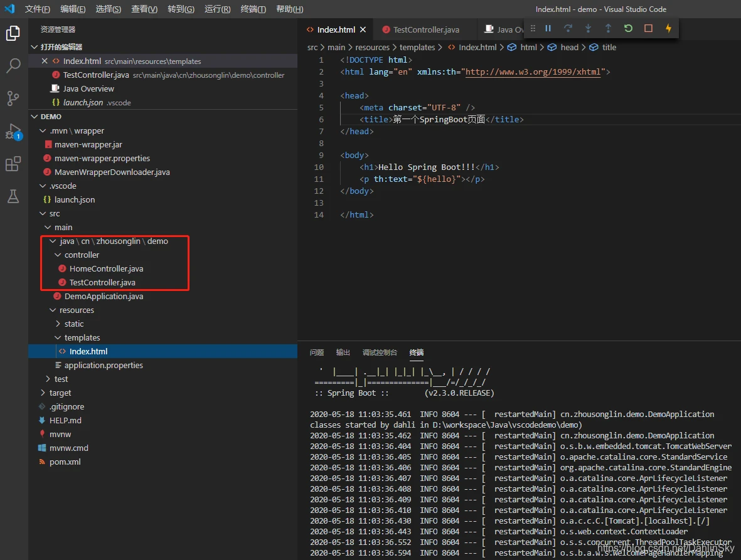741x560 pixels.
Task: Click the debug Step Out button
Action: [608, 28]
